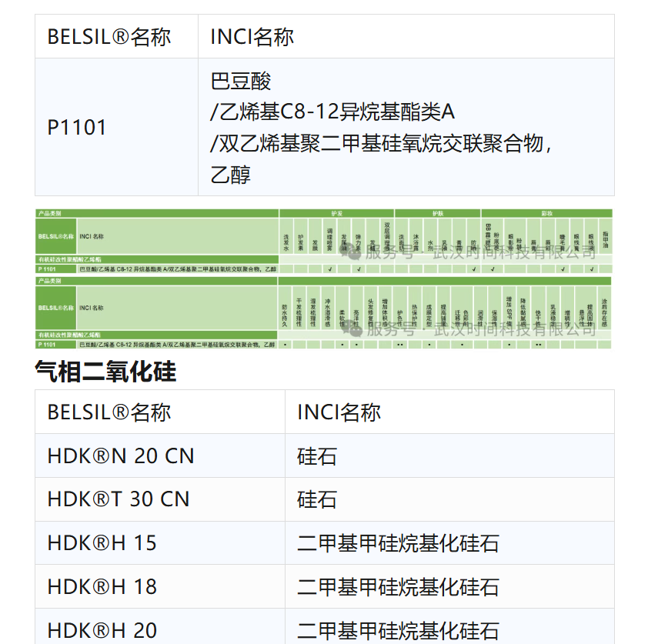Open the green product application chart image

click(x=323, y=279)
